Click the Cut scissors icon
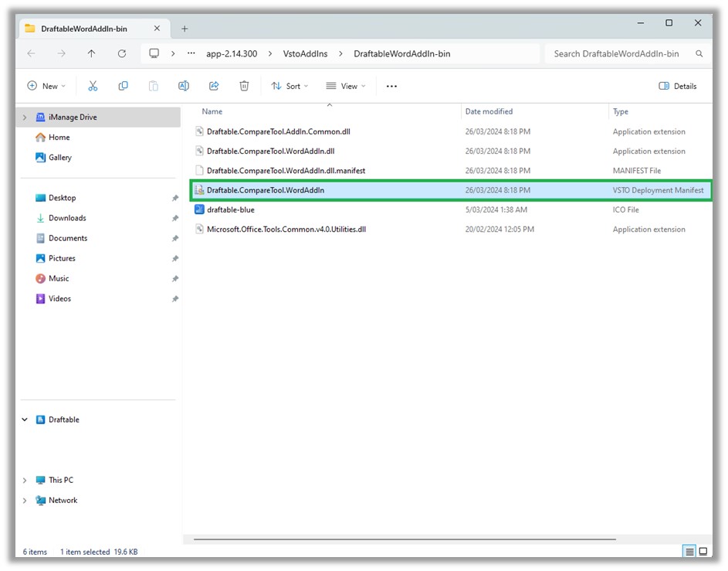This screenshot has width=728, height=571. click(x=93, y=86)
